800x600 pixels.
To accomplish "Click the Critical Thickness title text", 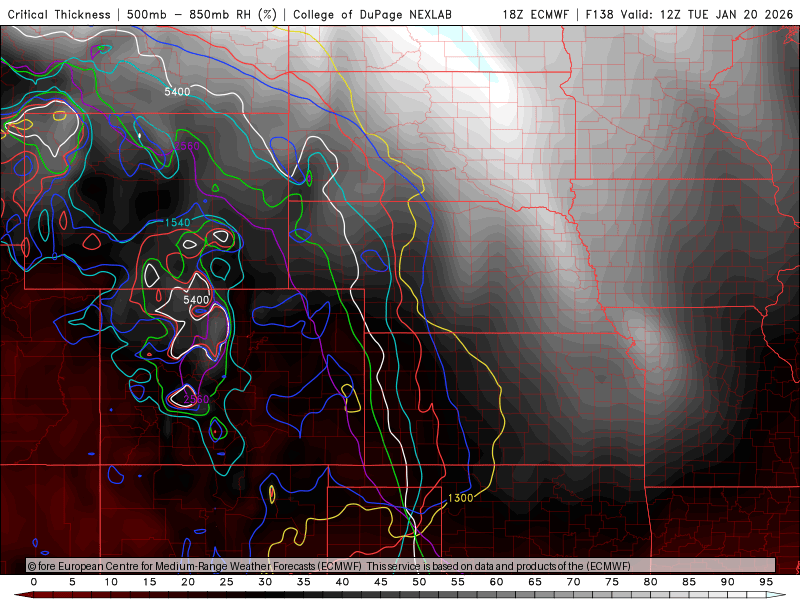I will pyautogui.click(x=59, y=15).
